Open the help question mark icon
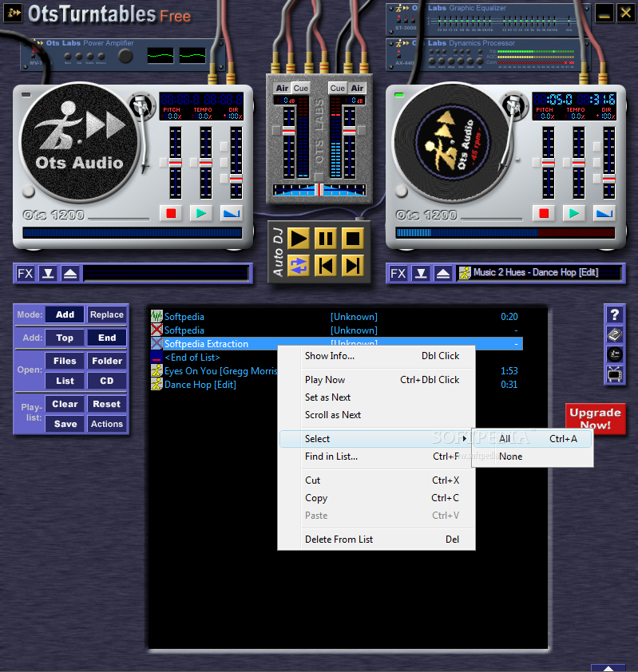The height and width of the screenshot is (672, 638). [615, 315]
